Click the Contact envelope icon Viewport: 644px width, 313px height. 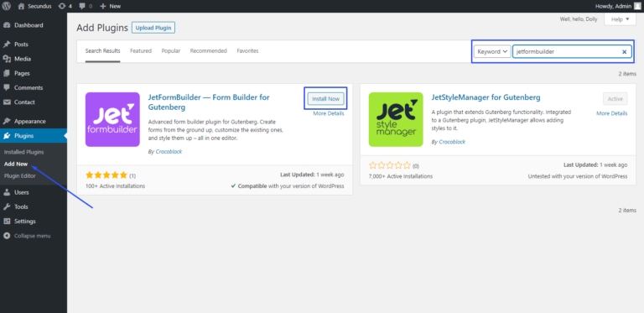click(x=7, y=102)
